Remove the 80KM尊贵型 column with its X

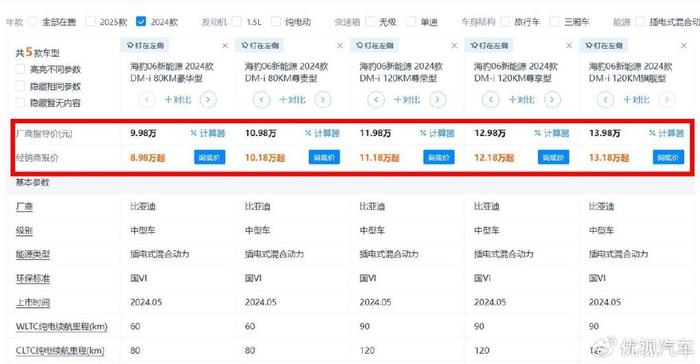point(340,46)
